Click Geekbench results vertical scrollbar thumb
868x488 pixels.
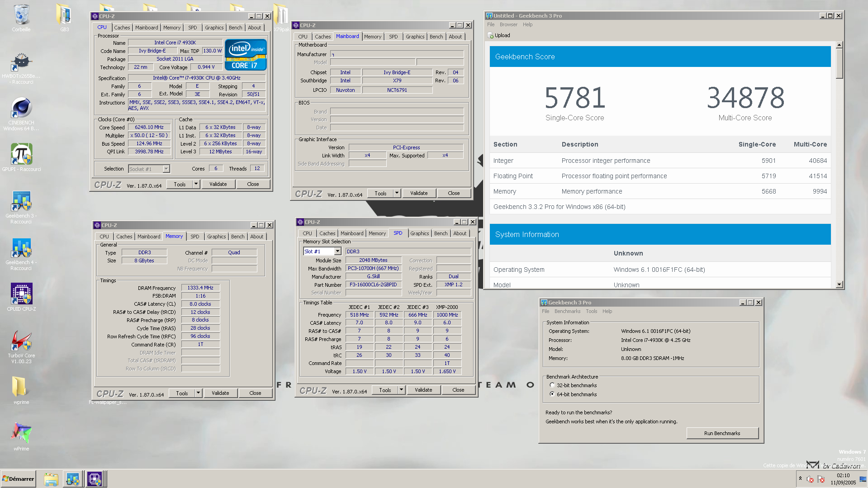tap(840, 64)
